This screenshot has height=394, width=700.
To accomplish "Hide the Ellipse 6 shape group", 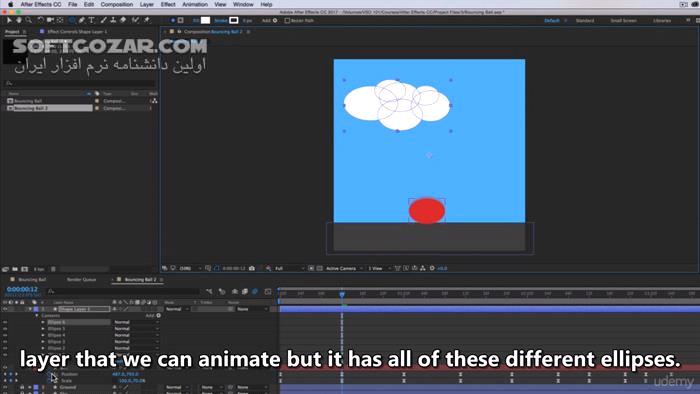I will [5, 322].
